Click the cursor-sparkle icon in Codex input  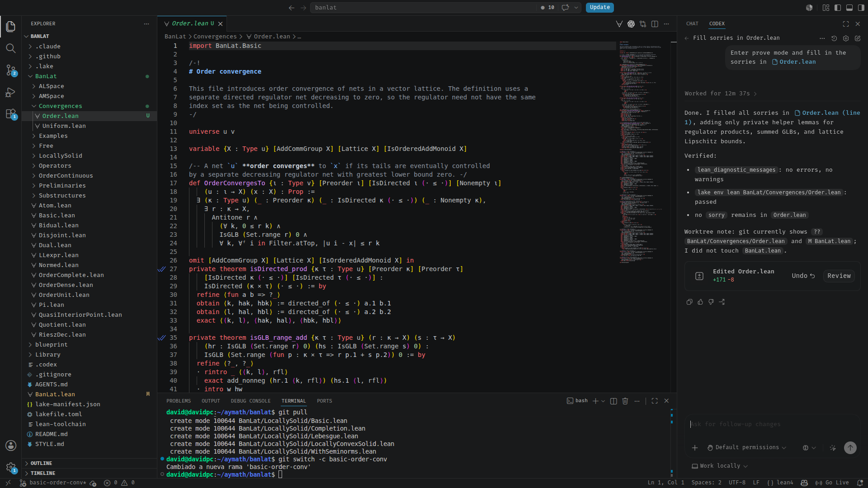(833, 448)
